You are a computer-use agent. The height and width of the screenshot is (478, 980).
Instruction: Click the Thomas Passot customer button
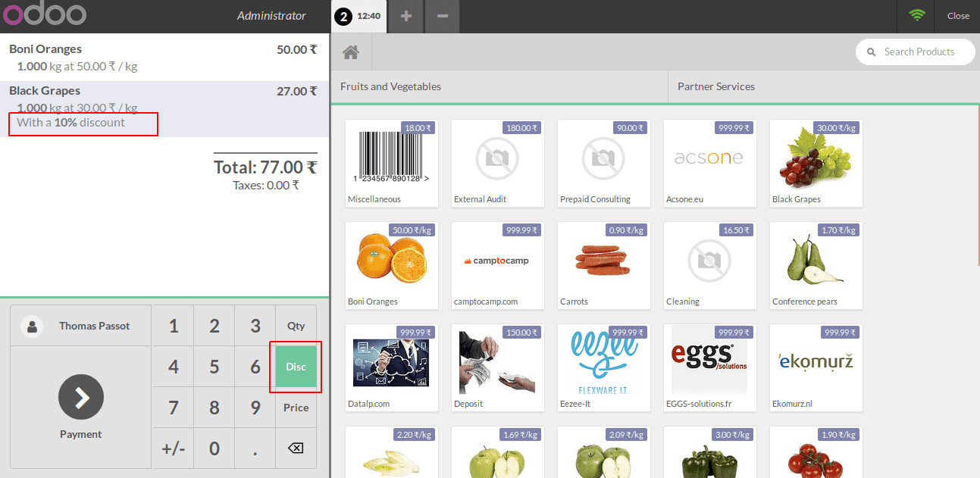click(x=80, y=326)
